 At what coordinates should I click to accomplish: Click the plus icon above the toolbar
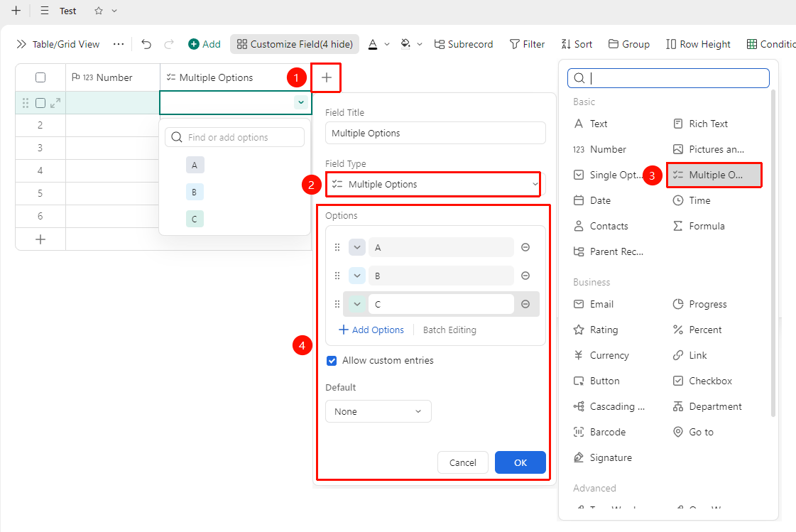16,11
